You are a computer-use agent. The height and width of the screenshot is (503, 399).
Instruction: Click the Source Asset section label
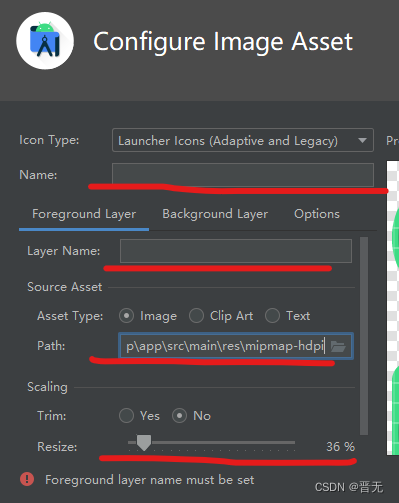[65, 287]
